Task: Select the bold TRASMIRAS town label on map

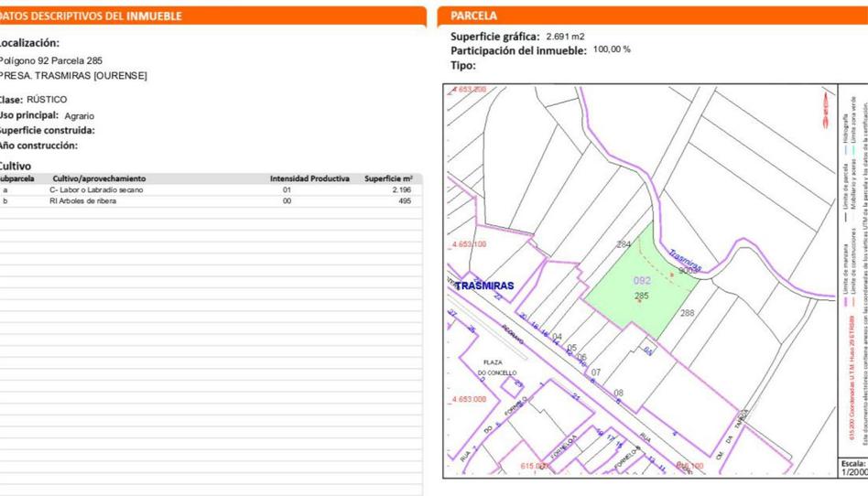Action: 484,286
